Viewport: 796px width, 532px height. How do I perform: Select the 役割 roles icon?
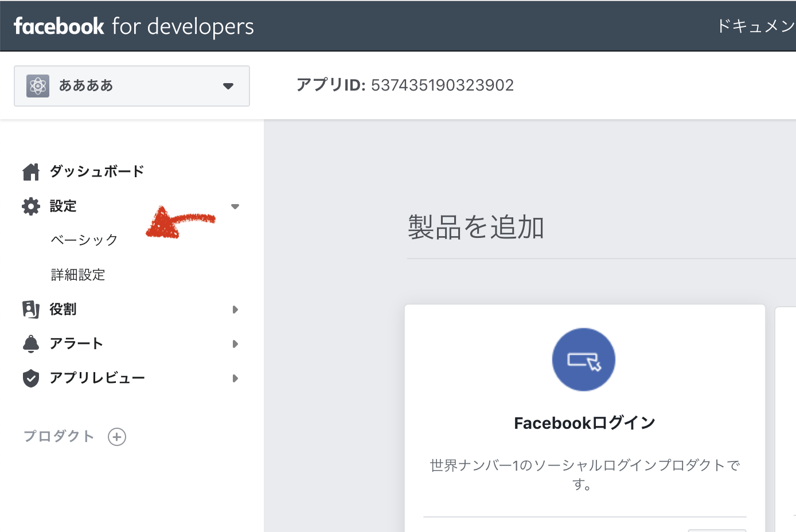(30, 308)
